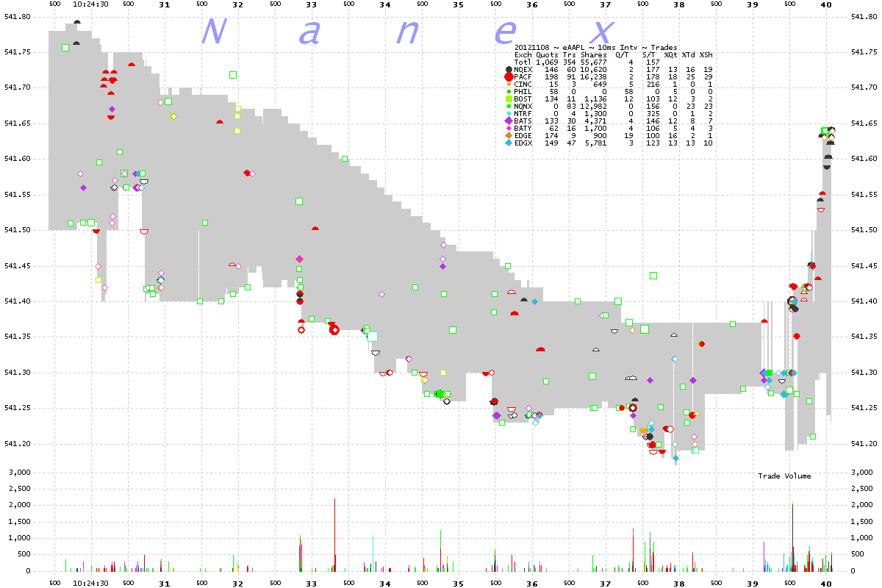This screenshot has width=882, height=588.
Task: Click EDGX shares value '5,781'
Action: (596, 143)
